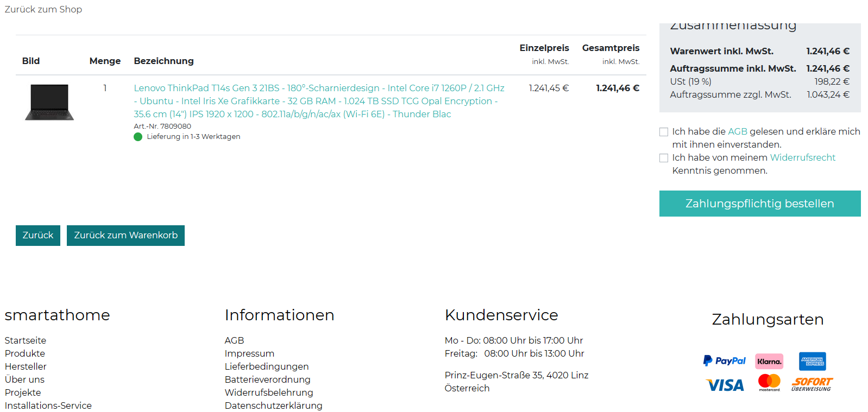Viewport: 868px width, 412px height.
Task: Click the green delivery status dot
Action: [x=138, y=137]
